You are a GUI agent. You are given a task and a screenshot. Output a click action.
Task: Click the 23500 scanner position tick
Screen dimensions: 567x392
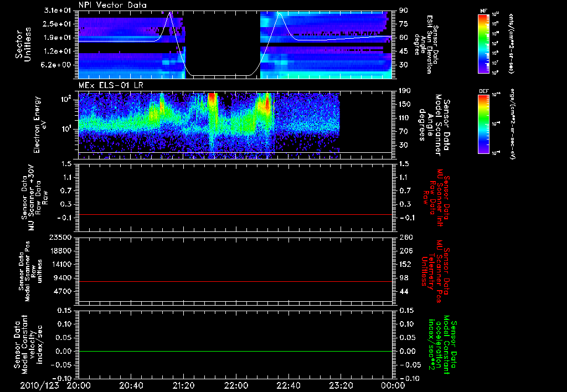60,237
